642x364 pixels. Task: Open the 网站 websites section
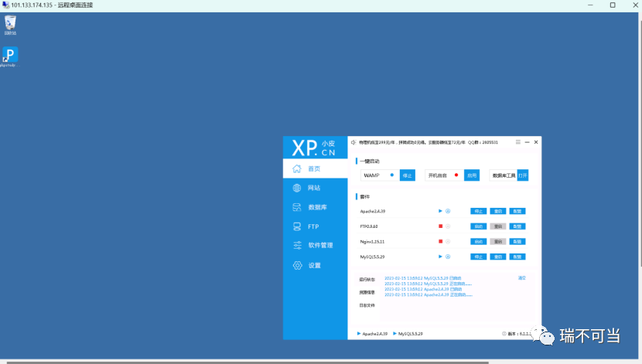click(315, 188)
